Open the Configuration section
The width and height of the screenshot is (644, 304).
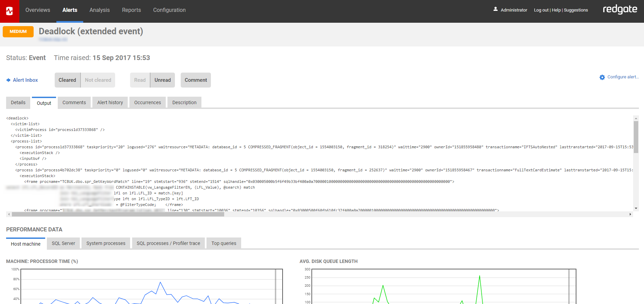click(169, 10)
